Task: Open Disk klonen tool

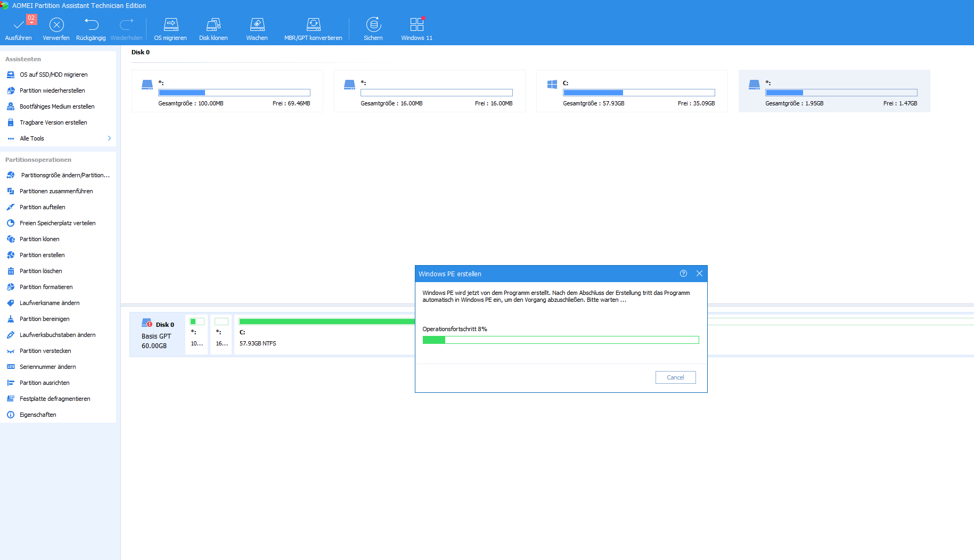Action: pos(213,29)
